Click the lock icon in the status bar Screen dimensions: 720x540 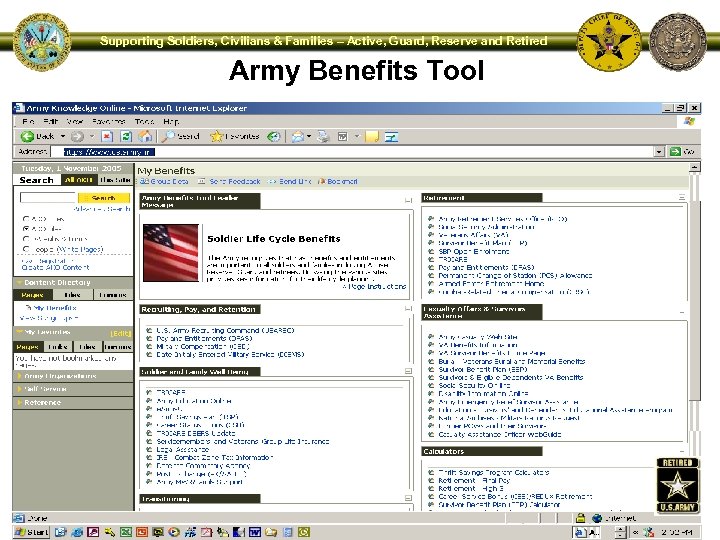click(x=580, y=518)
